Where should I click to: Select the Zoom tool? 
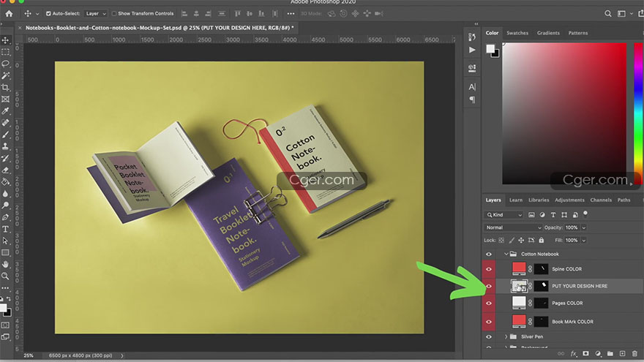pos(6,276)
